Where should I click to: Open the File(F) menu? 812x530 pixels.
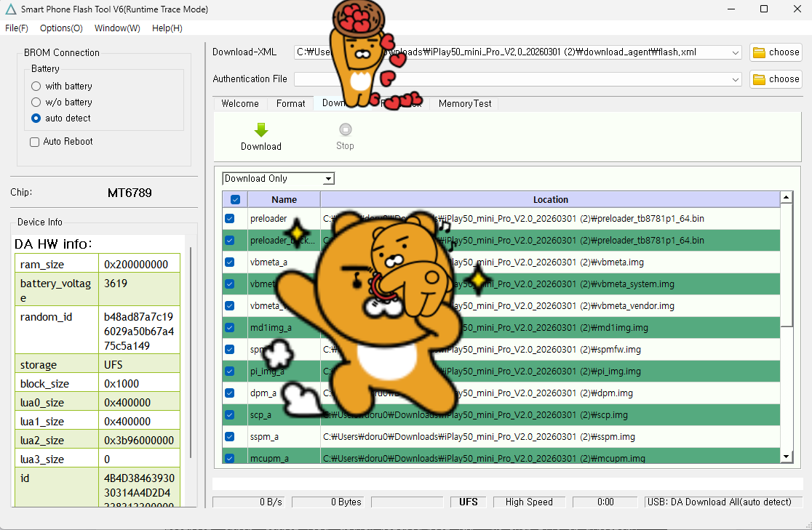point(17,28)
